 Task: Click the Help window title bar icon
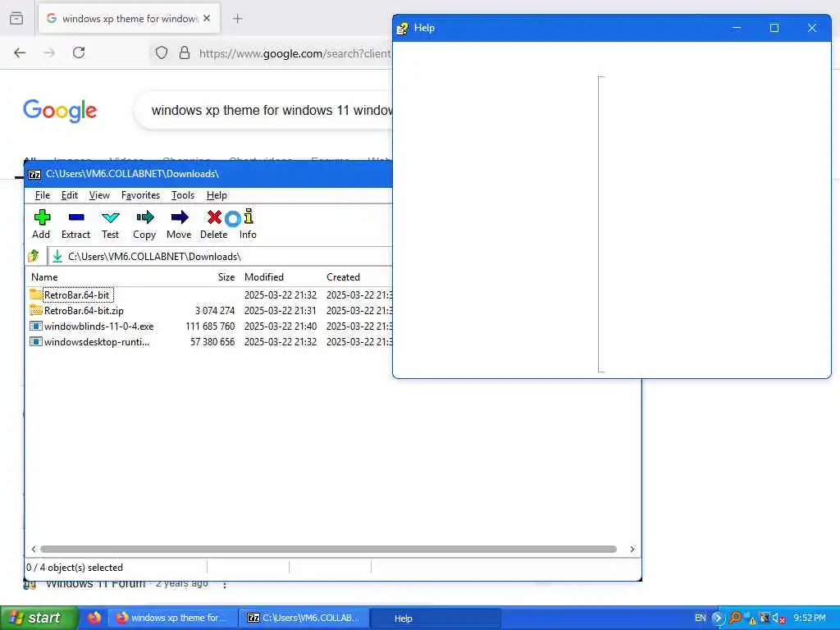point(402,29)
